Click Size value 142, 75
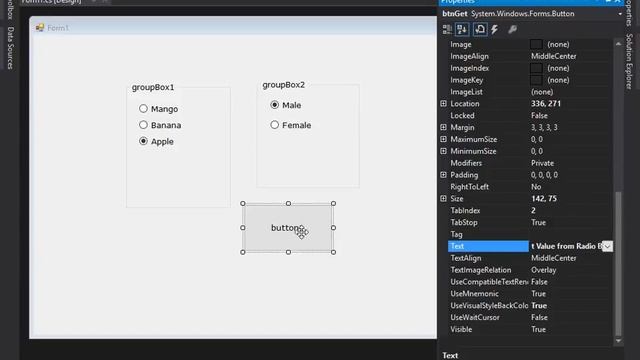 click(544, 198)
